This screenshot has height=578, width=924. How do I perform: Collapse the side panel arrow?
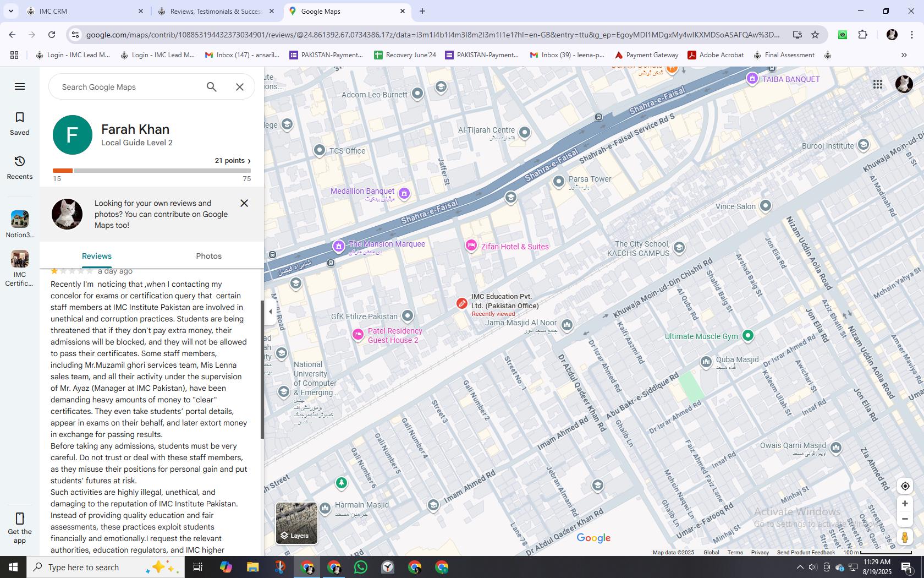tap(270, 312)
